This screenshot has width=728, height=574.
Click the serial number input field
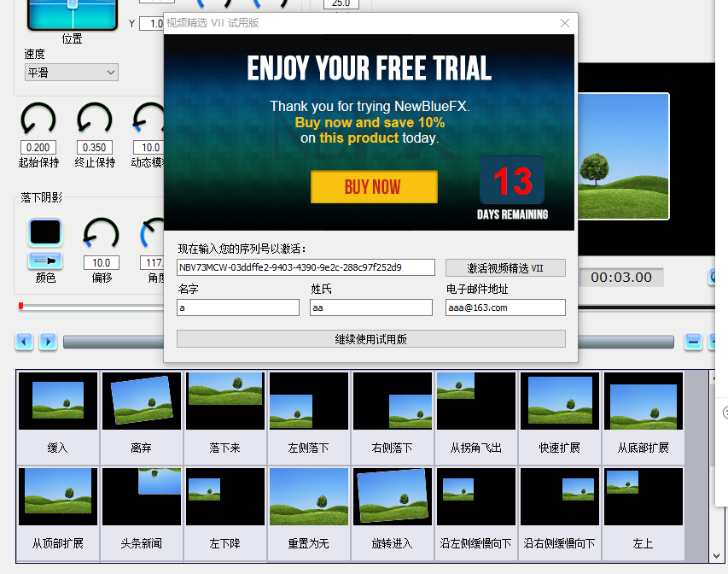tap(306, 267)
